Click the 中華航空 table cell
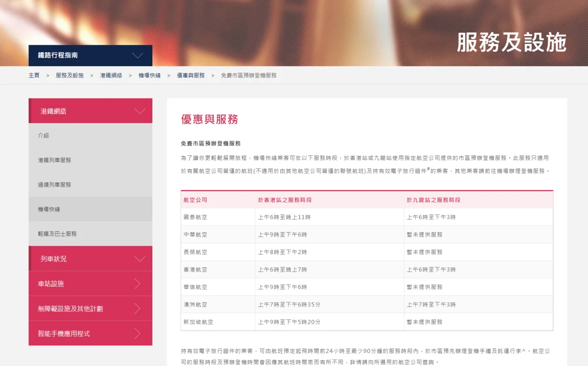Viewport: 588px width, 366px height. [218, 235]
